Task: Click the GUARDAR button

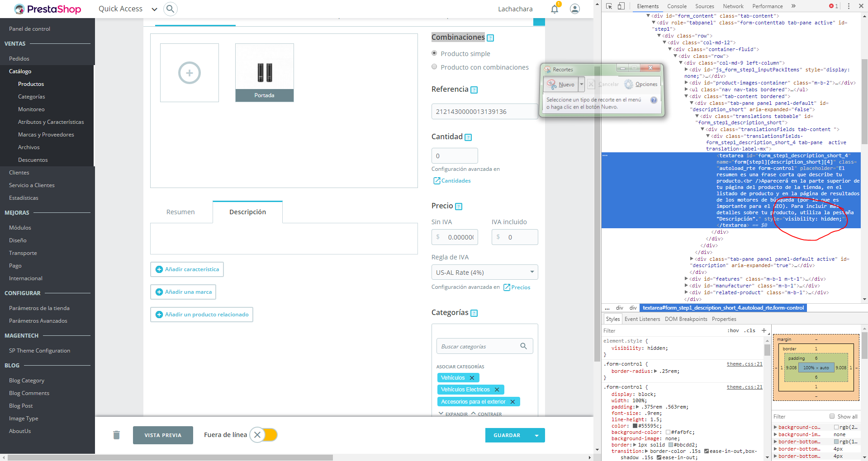Action: click(x=507, y=435)
